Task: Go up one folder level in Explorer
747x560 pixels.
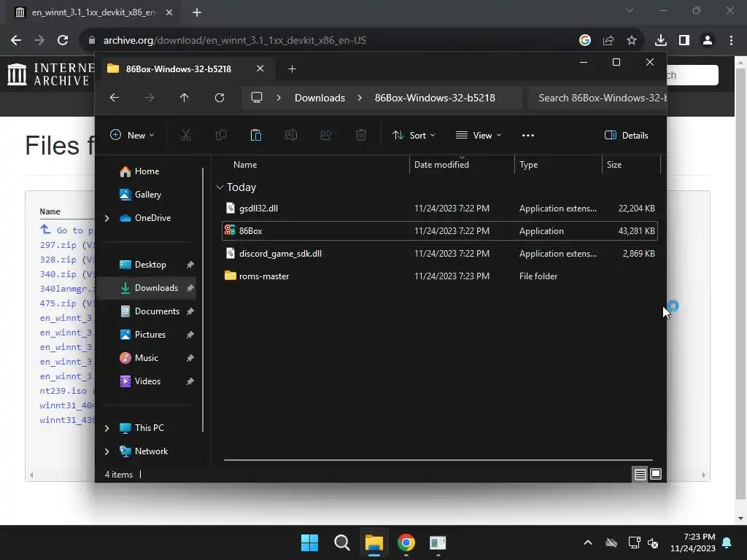Action: [184, 98]
